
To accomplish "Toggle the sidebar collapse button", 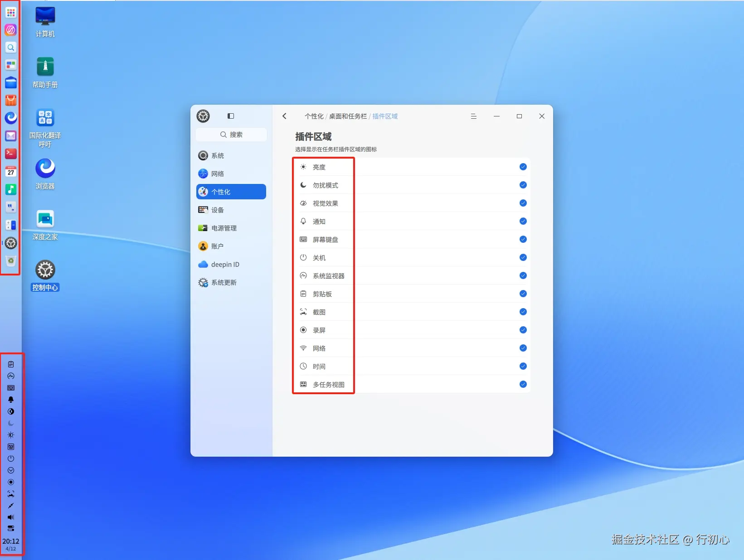I will [x=231, y=116].
